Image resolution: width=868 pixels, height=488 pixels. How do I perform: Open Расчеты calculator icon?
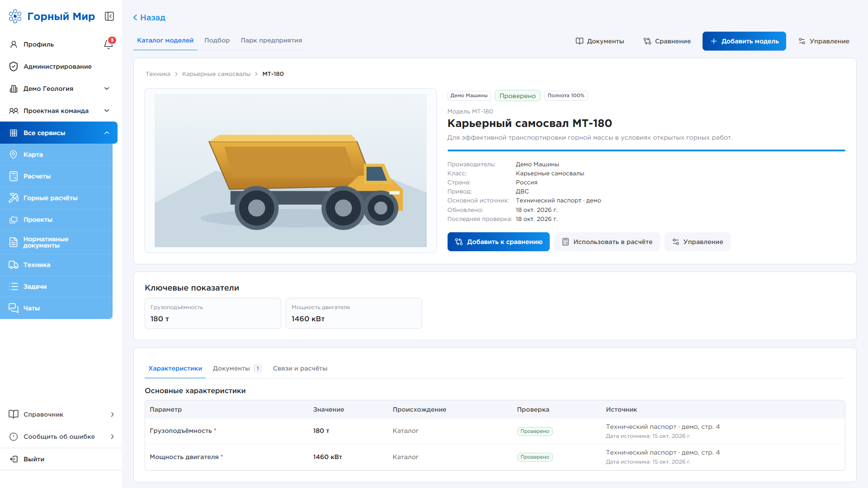coord(14,176)
